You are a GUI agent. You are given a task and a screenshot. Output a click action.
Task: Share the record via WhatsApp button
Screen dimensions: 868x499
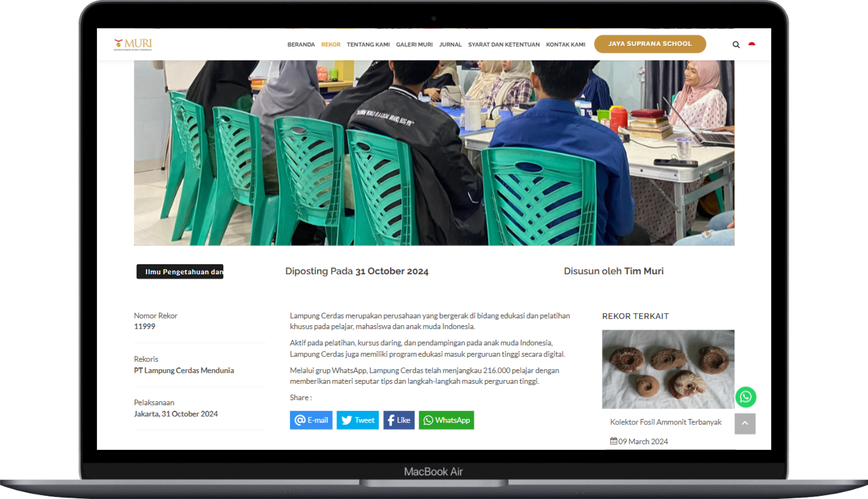(446, 420)
